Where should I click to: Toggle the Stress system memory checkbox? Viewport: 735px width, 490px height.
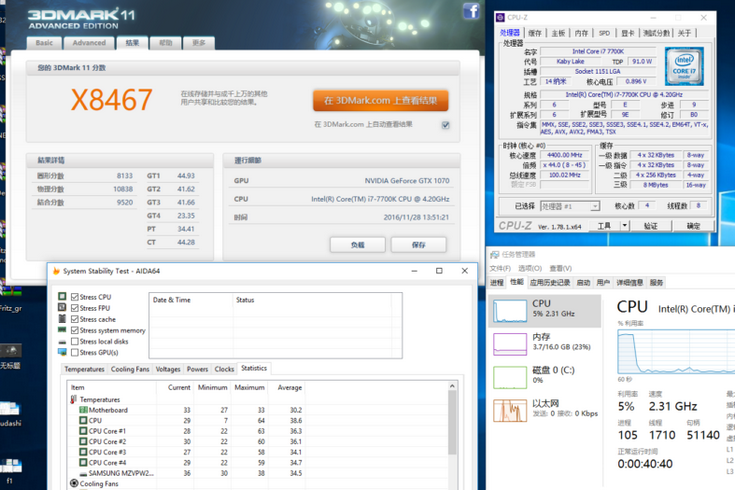(75, 331)
